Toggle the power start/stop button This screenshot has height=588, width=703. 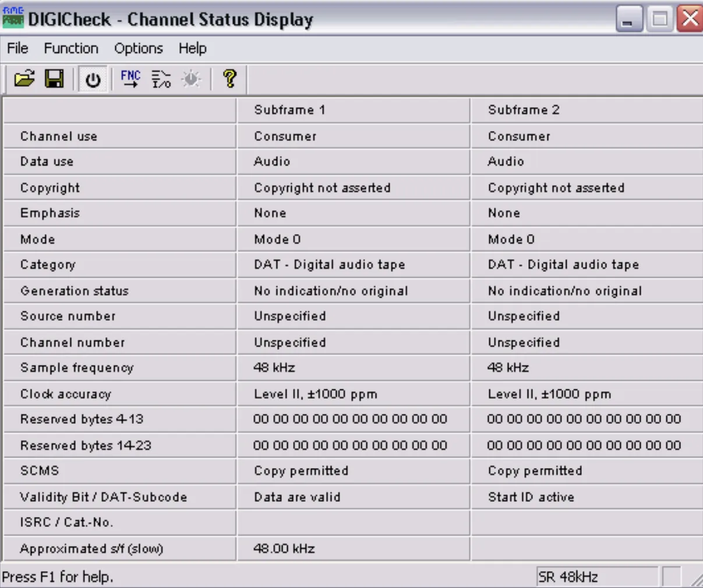(x=93, y=79)
